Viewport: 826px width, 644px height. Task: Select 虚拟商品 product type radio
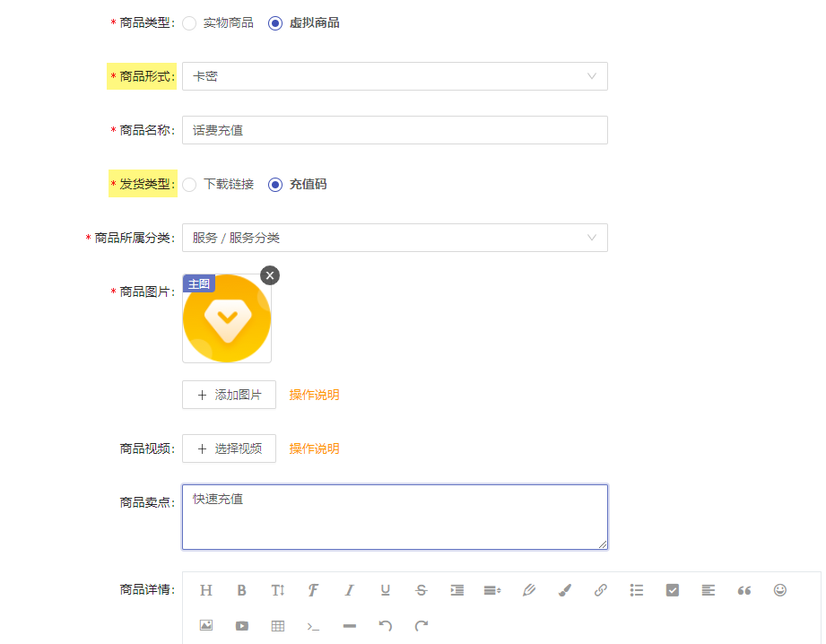[275, 23]
